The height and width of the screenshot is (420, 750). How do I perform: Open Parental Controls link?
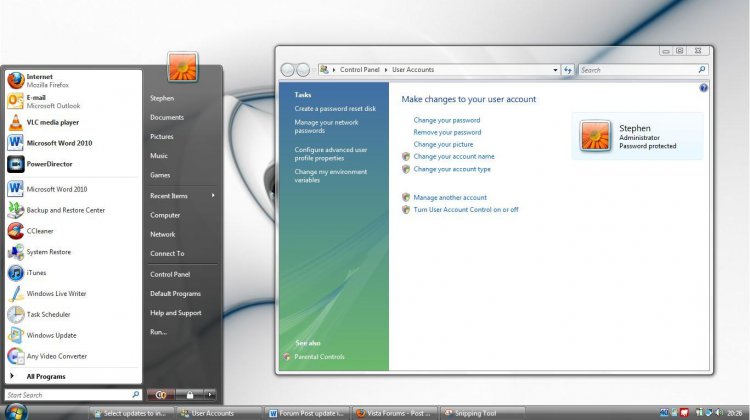click(x=319, y=357)
